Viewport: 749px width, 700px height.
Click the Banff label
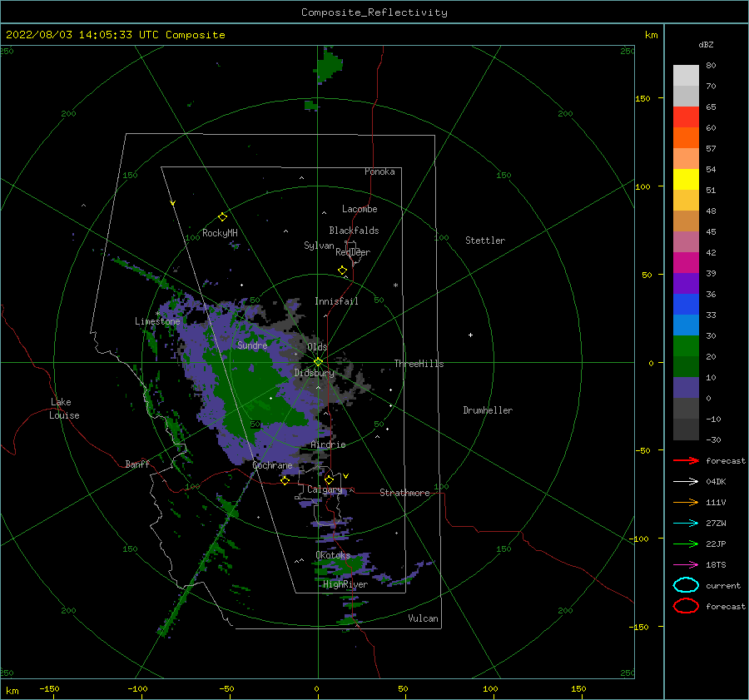click(x=137, y=464)
